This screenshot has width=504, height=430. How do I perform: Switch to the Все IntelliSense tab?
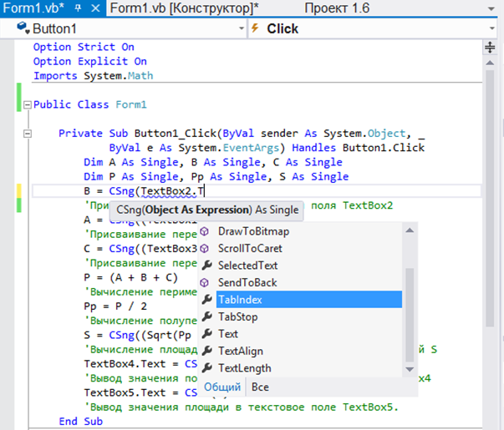[260, 387]
